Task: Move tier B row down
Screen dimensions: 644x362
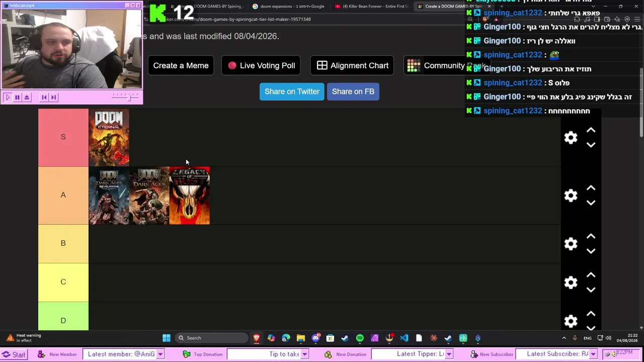Action: point(591,251)
